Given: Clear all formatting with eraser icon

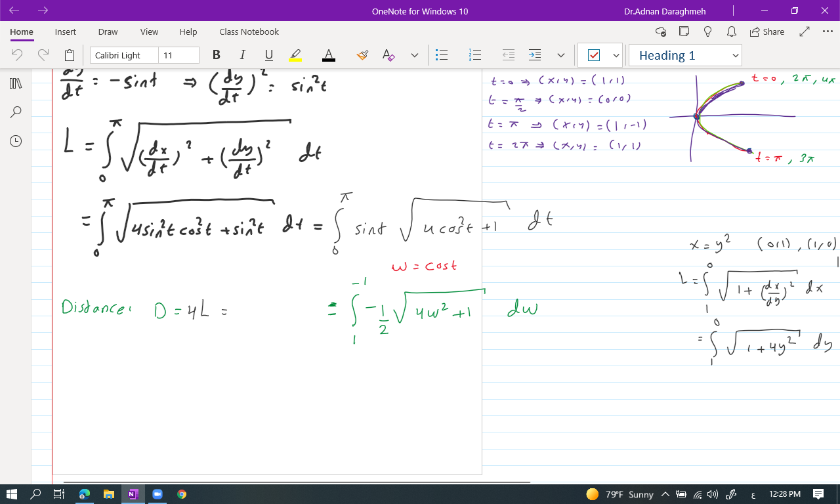Looking at the screenshot, I should click(388, 55).
